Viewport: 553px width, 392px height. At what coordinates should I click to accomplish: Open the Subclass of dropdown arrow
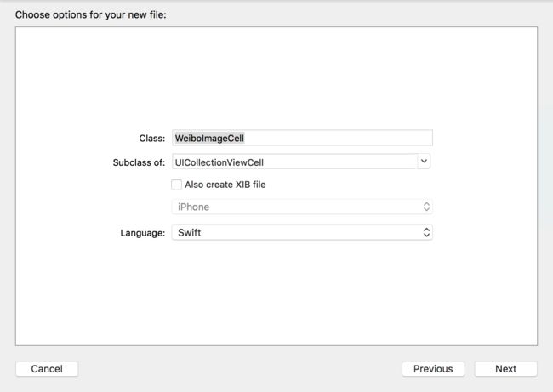(424, 162)
